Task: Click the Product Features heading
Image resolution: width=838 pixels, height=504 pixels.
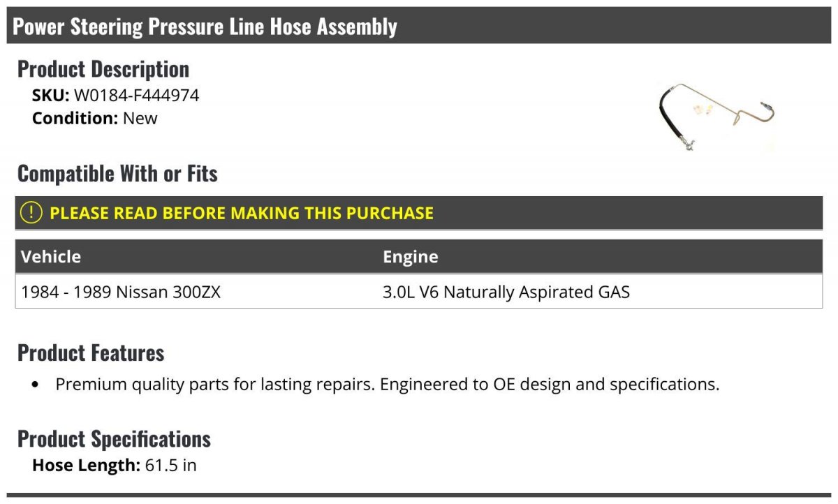Action: tap(91, 353)
